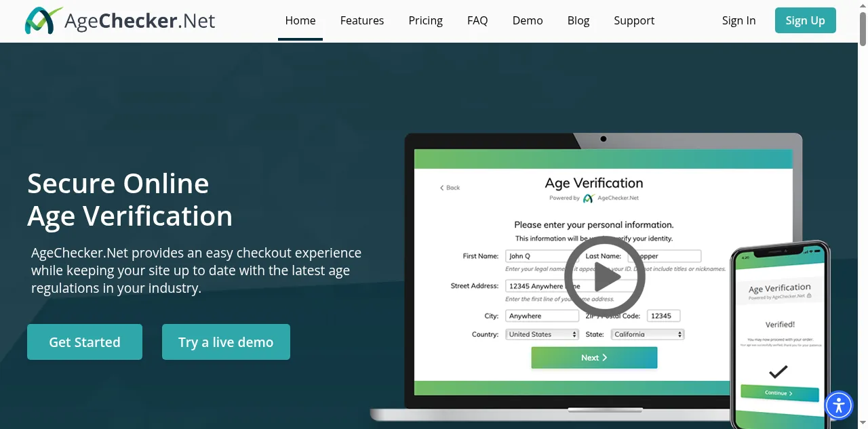This screenshot has height=429, width=868.
Task: Open the Pricing menu item
Action: point(426,20)
